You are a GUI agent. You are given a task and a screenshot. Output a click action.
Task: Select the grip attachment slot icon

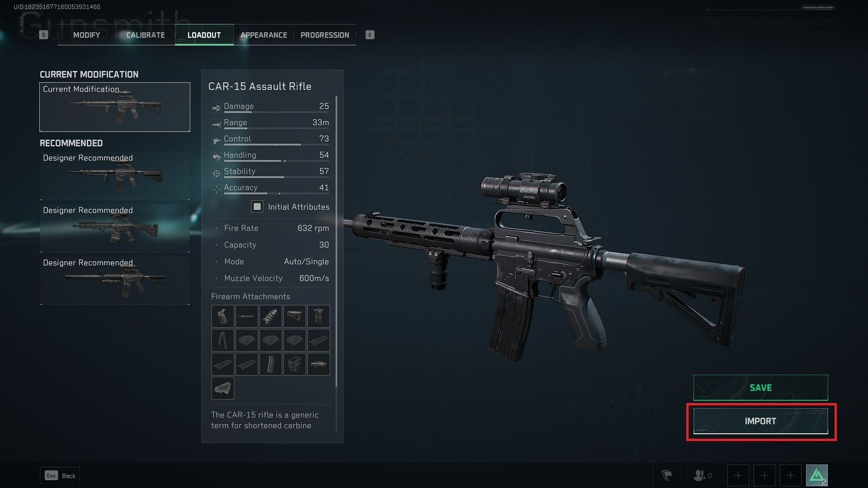pos(223,316)
